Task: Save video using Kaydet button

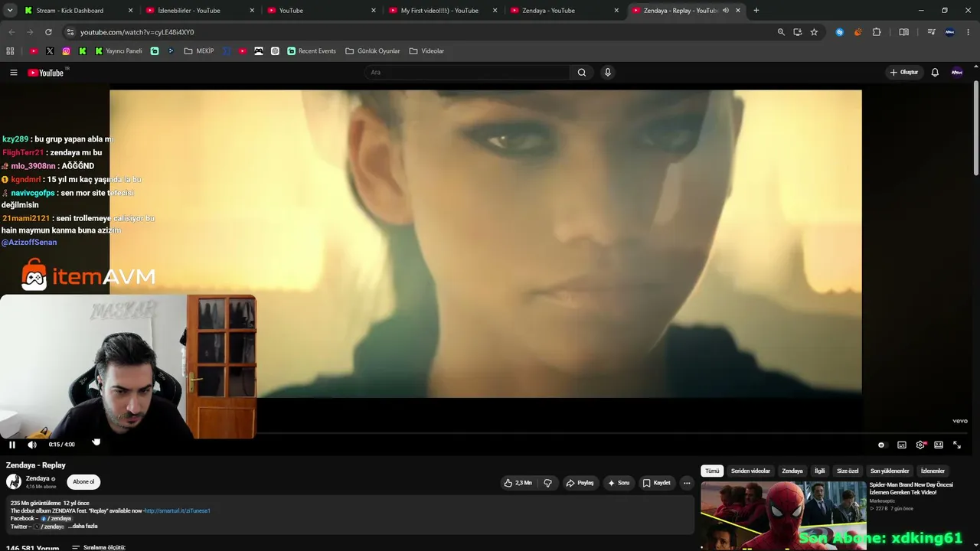Action: click(657, 483)
